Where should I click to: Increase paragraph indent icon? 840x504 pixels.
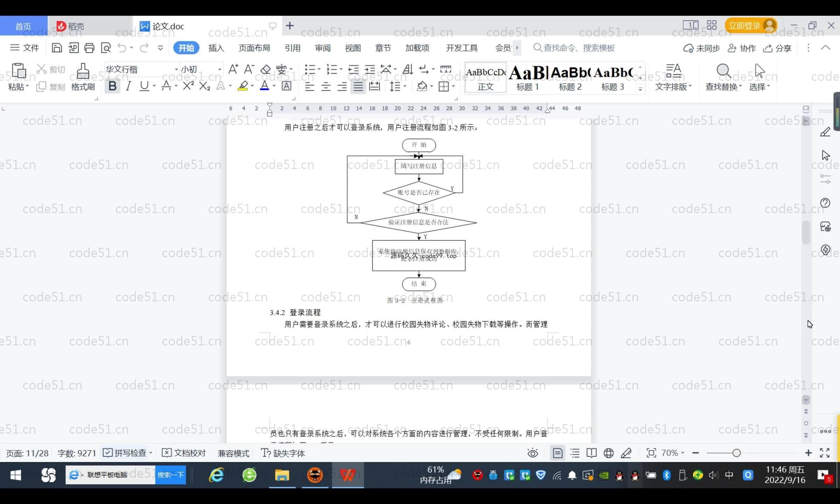click(370, 69)
